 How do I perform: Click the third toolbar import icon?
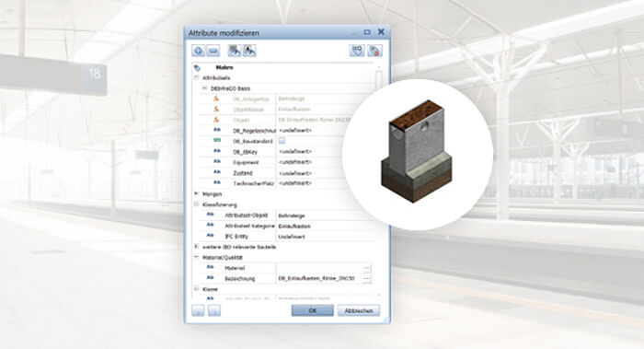coord(235,51)
